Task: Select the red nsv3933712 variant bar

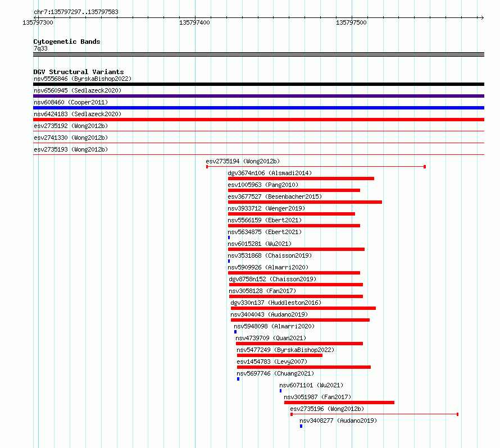Action: click(x=292, y=214)
